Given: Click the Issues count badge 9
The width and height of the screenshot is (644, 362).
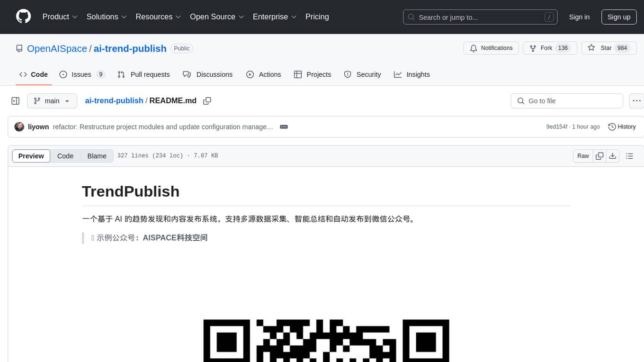Looking at the screenshot, I should click(x=100, y=74).
